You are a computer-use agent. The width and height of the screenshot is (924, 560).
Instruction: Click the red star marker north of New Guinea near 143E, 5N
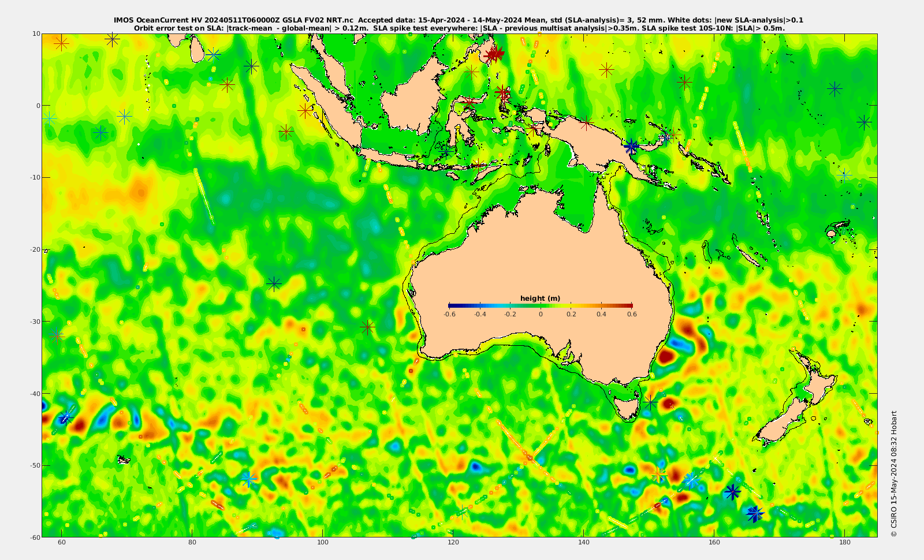coord(606,70)
